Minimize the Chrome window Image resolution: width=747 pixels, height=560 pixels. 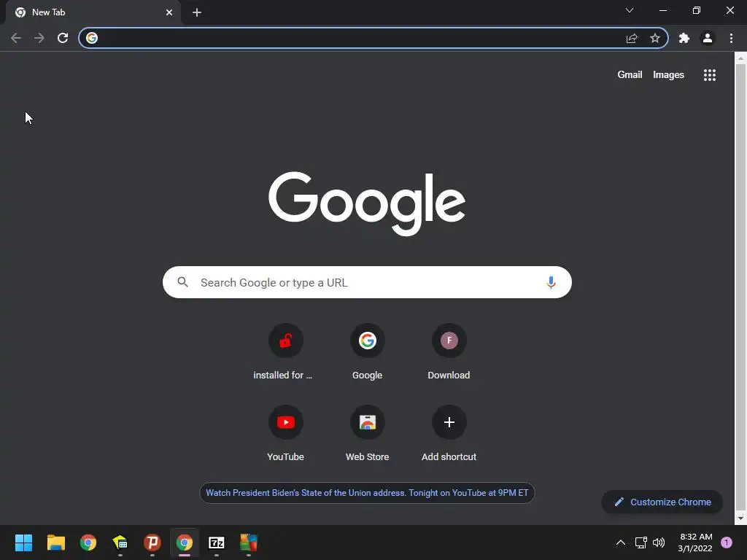(x=663, y=10)
